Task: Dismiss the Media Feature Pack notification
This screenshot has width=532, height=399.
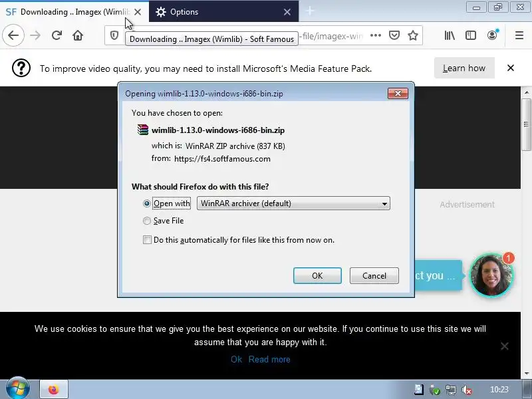Action: (510, 68)
